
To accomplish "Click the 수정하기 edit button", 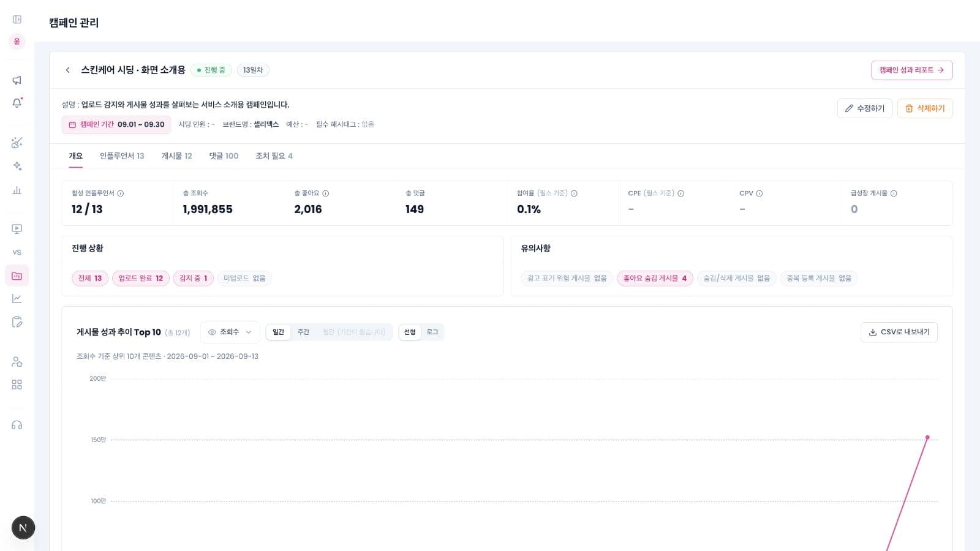I will click(x=865, y=108).
